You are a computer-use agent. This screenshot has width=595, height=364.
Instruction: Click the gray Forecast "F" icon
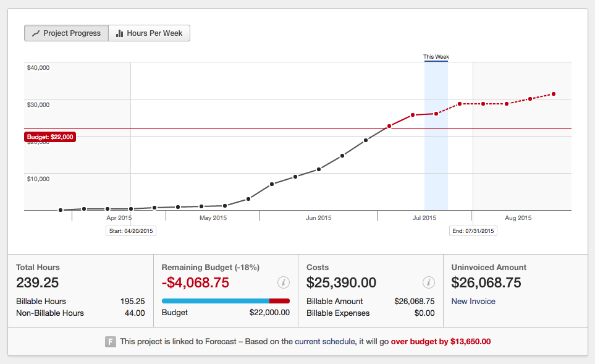point(111,341)
